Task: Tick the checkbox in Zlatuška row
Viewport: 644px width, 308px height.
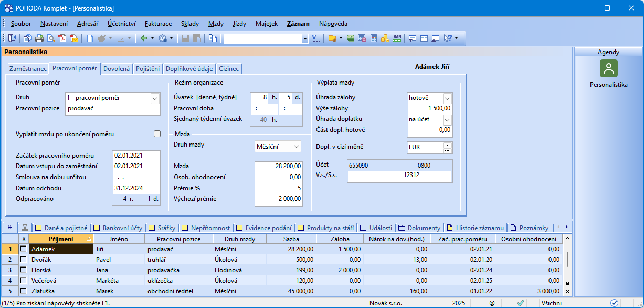Action: pos(23,291)
